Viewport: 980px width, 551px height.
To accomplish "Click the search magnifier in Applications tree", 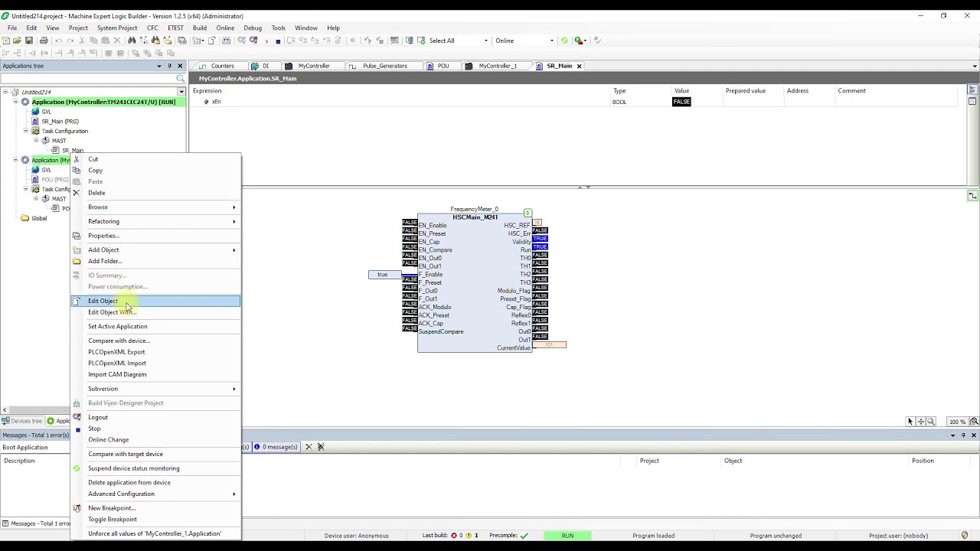I will [x=181, y=78].
